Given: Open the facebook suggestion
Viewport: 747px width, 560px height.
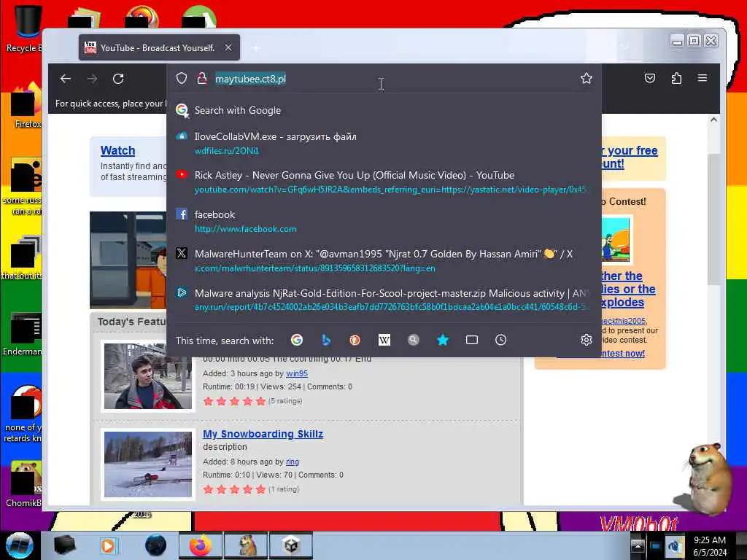Looking at the screenshot, I should 384,222.
